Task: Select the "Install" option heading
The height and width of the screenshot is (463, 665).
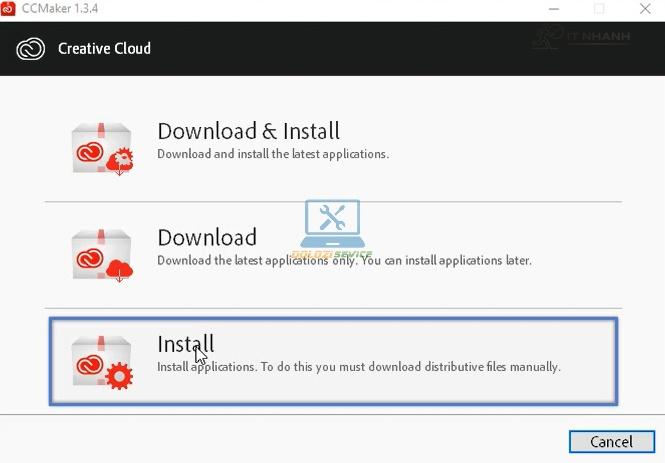Action: click(186, 344)
